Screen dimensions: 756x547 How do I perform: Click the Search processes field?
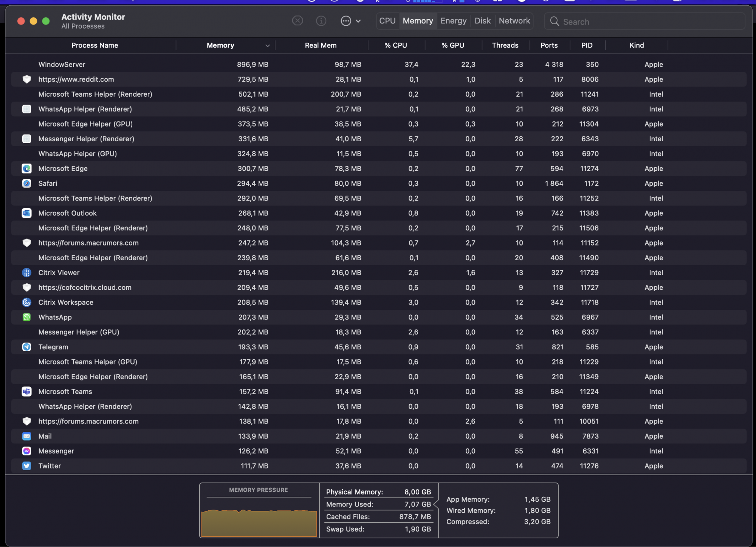[x=650, y=22]
